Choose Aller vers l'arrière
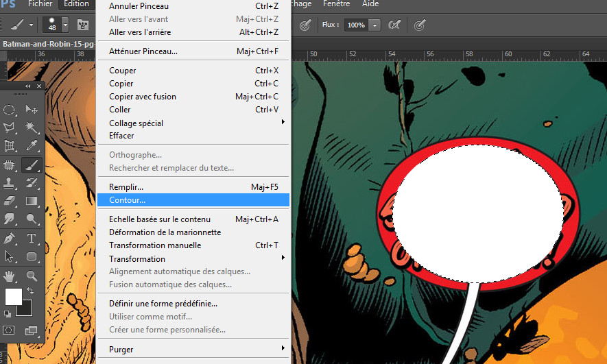 pyautogui.click(x=193, y=32)
